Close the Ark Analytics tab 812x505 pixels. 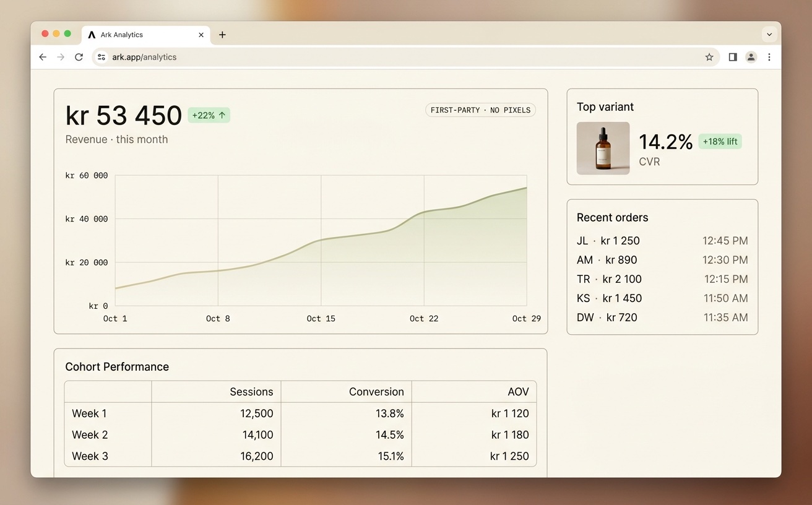point(201,35)
